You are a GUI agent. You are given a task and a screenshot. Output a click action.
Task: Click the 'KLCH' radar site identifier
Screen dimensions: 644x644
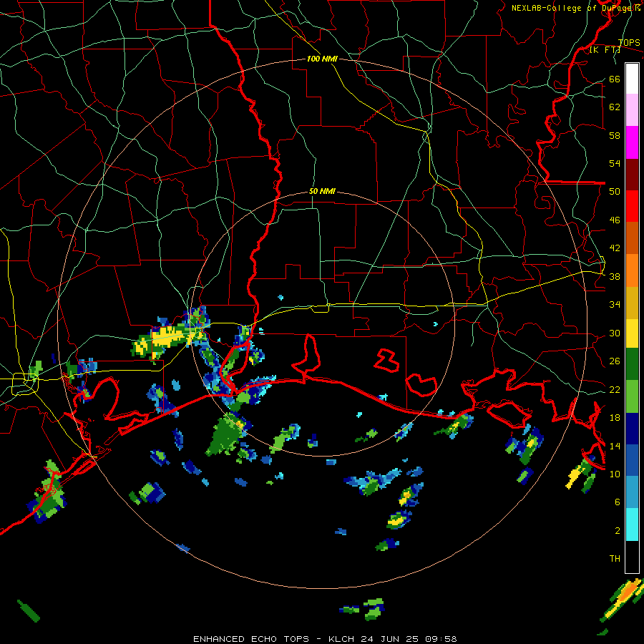click(x=342, y=639)
